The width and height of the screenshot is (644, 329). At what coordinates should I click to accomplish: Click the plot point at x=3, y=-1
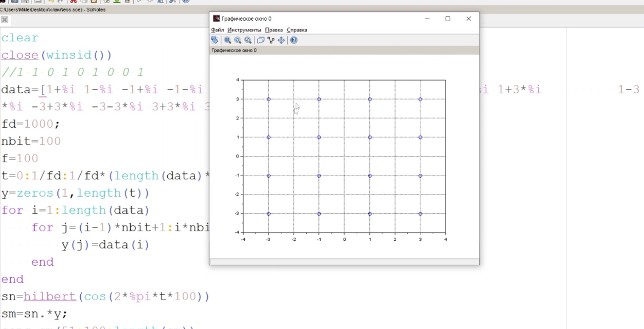tap(420, 176)
